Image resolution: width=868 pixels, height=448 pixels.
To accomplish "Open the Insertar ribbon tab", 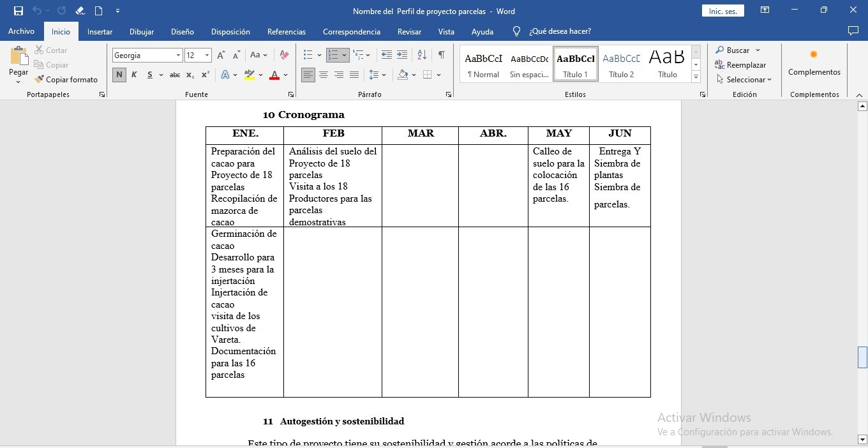I will pyautogui.click(x=100, y=31).
